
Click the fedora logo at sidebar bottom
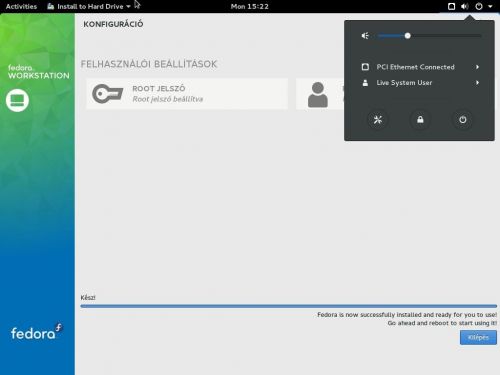pyautogui.click(x=37, y=332)
